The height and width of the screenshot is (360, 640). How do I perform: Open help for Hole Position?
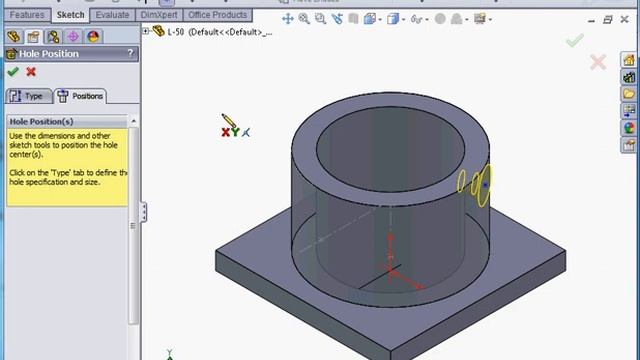[131, 53]
